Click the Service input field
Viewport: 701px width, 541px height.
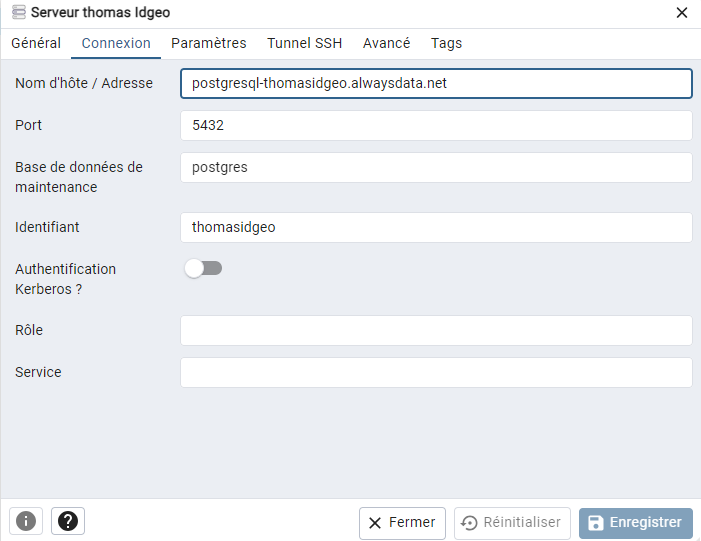click(436, 372)
